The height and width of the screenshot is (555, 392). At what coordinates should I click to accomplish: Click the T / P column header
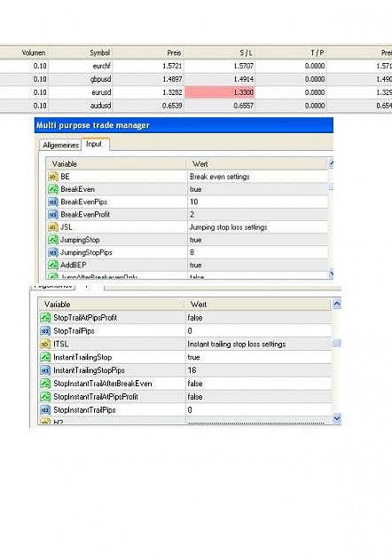tap(291, 52)
